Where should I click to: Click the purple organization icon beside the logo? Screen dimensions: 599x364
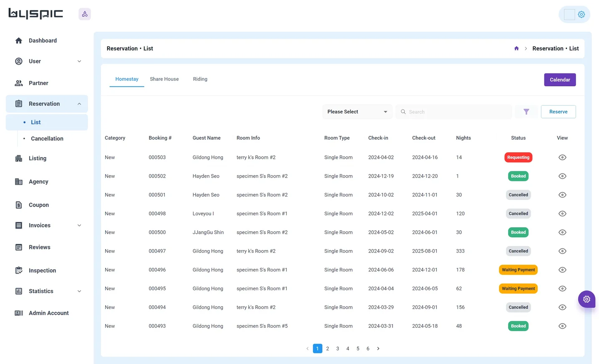[x=85, y=14]
